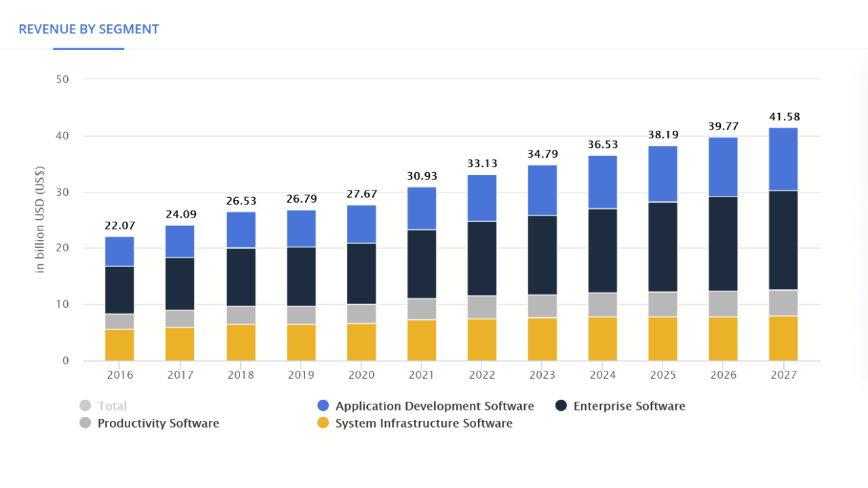The image size is (868, 488).
Task: Select the 2024 blue bar segment
Action: pyautogui.click(x=603, y=182)
